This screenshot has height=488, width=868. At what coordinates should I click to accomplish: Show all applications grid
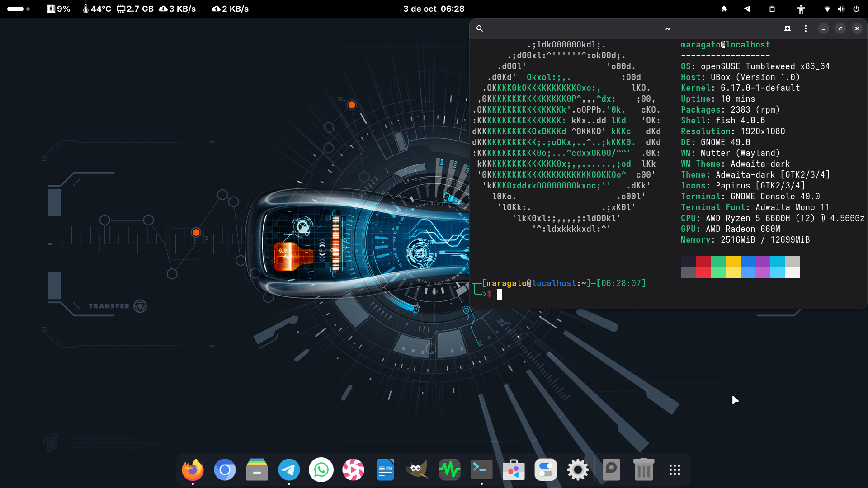pos(675,470)
